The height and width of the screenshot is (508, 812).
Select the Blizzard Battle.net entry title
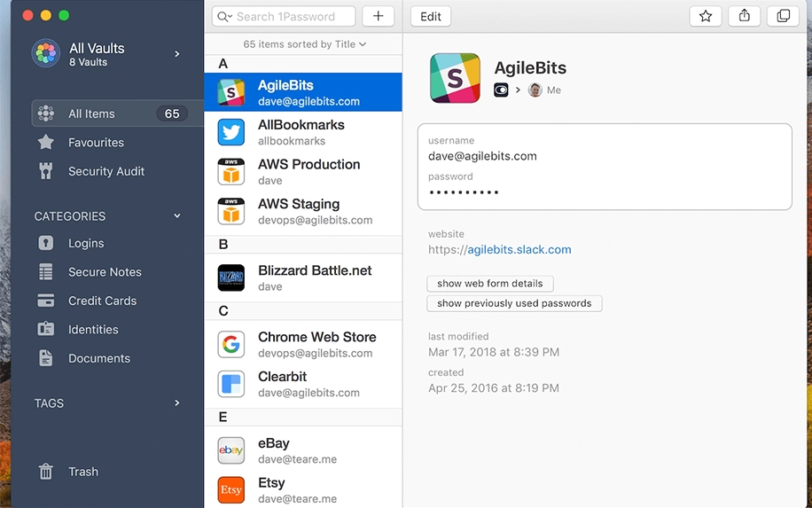(x=315, y=270)
